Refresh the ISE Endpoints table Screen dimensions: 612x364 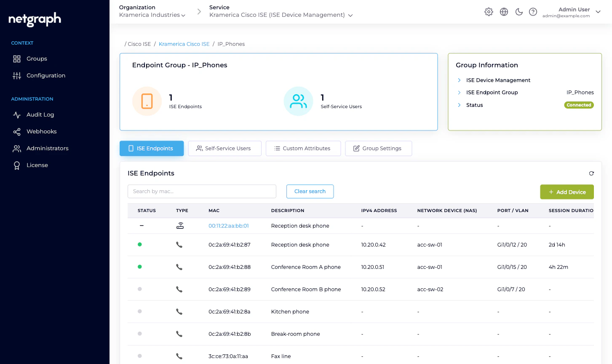coord(591,173)
